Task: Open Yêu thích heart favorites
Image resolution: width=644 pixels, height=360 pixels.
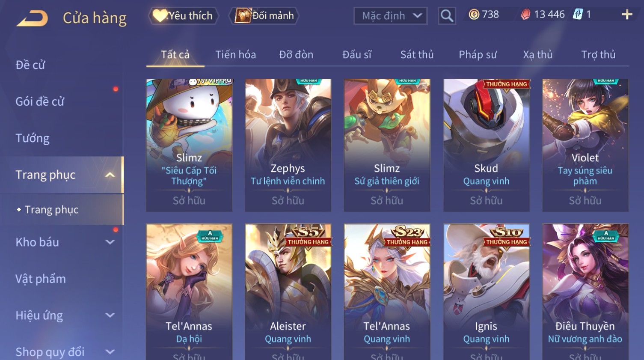Action: pyautogui.click(x=184, y=16)
